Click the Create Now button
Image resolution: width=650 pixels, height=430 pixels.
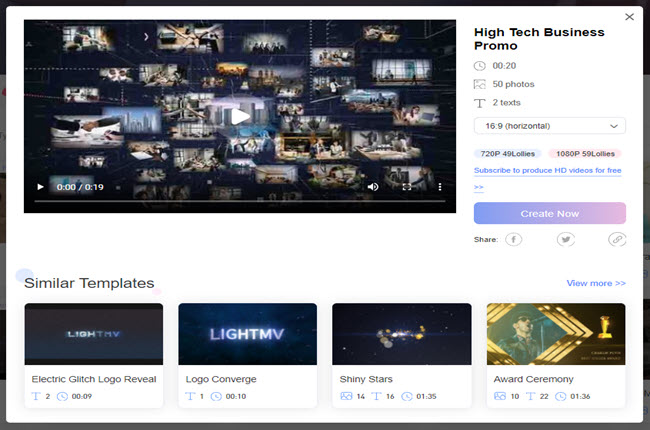[549, 213]
